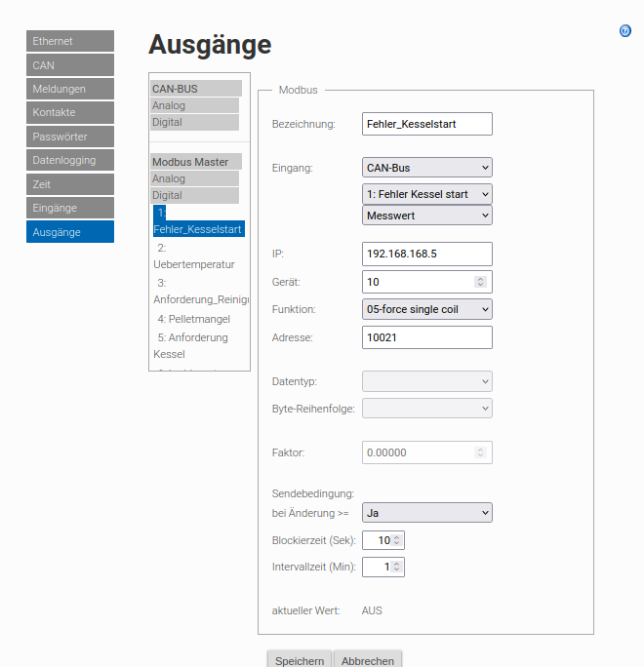Select output 3: Anforderung_Reinigung
The width and height of the screenshot is (644, 667).
[201, 292]
